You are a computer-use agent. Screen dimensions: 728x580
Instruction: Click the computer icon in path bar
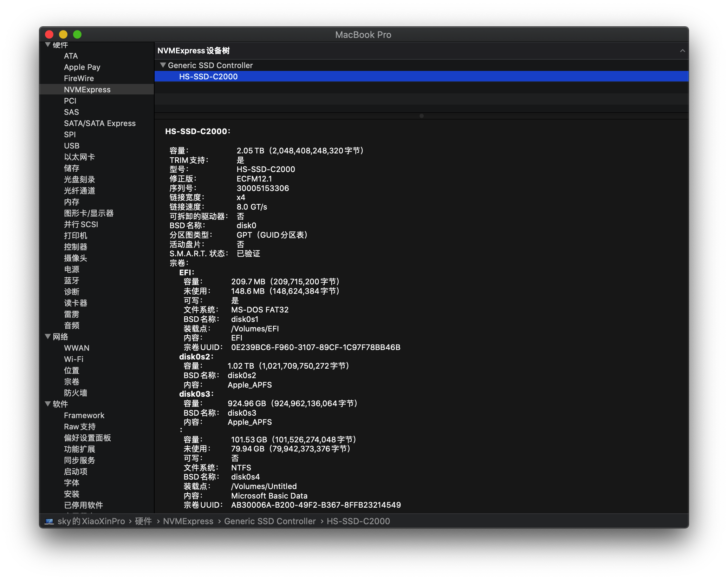pyautogui.click(x=50, y=522)
